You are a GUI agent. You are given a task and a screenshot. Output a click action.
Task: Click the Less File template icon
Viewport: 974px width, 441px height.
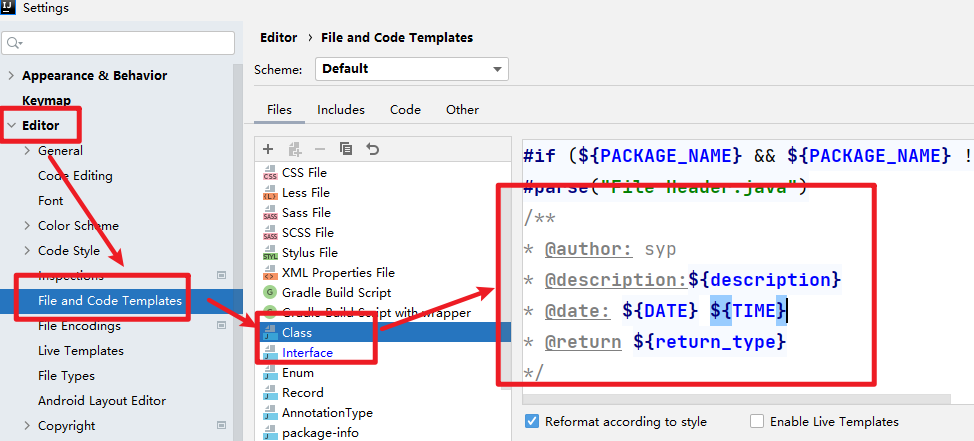270,193
